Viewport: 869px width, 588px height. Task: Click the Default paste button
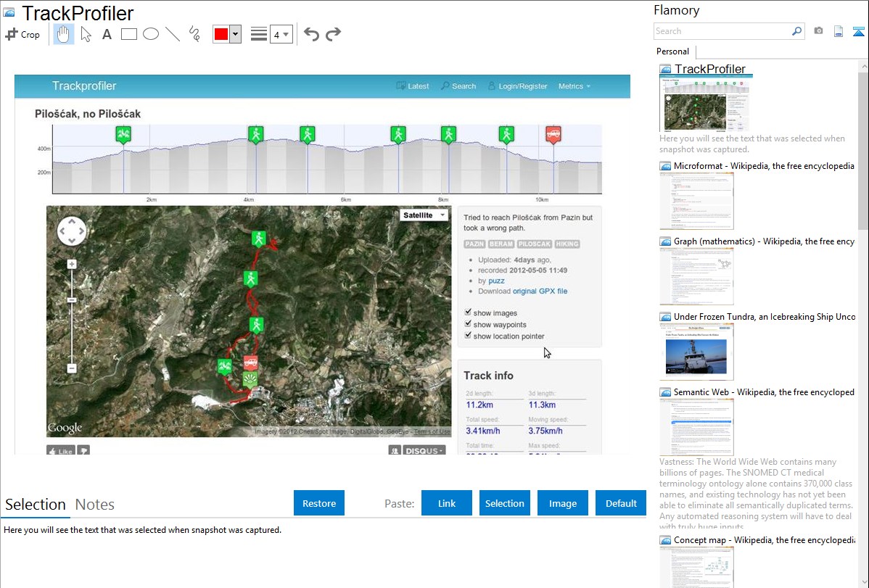tap(621, 503)
